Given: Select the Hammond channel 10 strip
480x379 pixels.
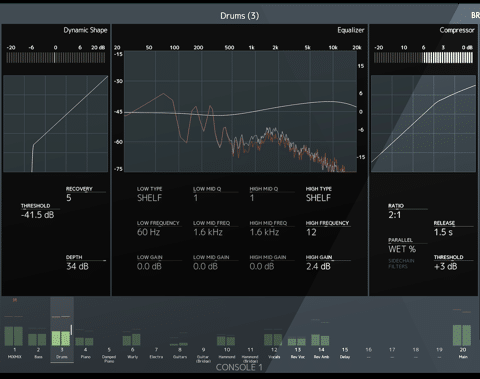Looking at the screenshot, I should click(227, 330).
